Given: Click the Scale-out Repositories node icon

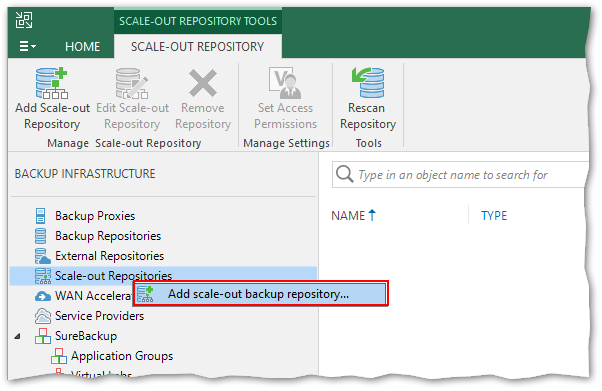Looking at the screenshot, I should click(43, 276).
